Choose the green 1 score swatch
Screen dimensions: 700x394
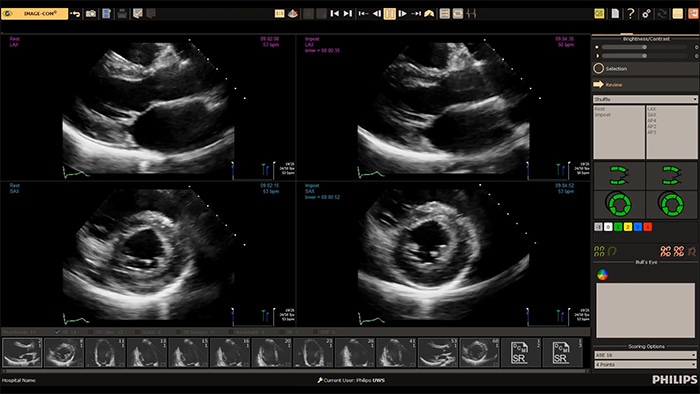click(x=618, y=227)
